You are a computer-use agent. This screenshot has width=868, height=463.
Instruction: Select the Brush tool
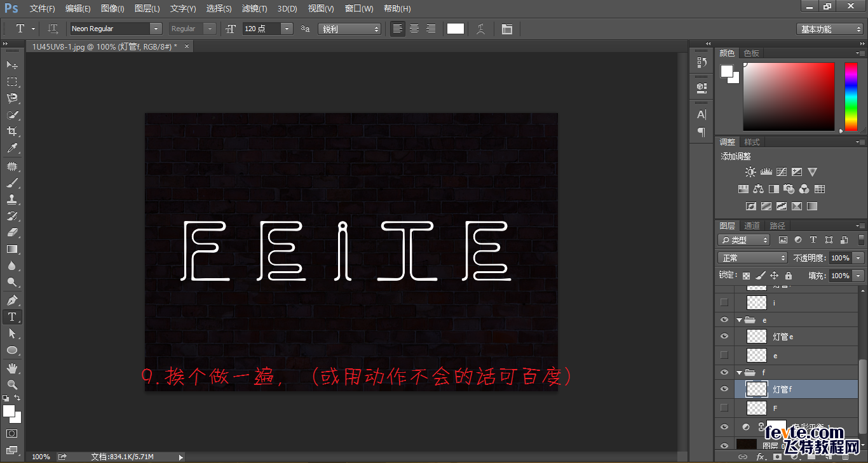(x=12, y=183)
